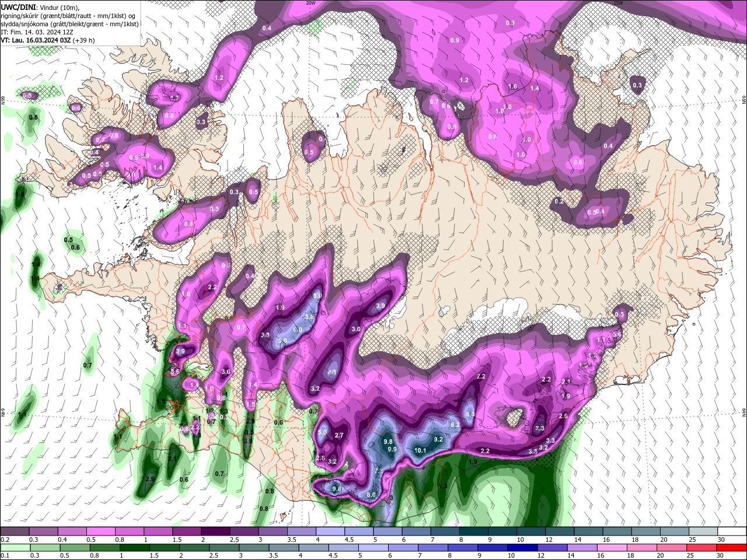Select upper legend dark purple swatch starting at 2
The height and width of the screenshot is (560, 747).
pos(215,531)
